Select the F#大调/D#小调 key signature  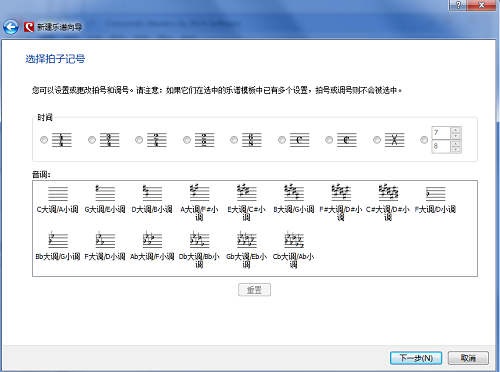point(341,203)
